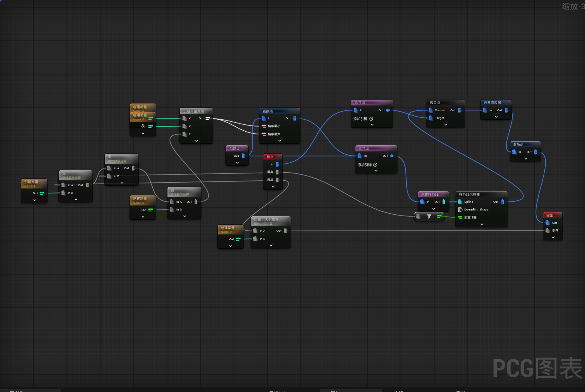The height and width of the screenshot is (392, 585).
Task: Select the 创建点 node title
Action: coord(234,149)
